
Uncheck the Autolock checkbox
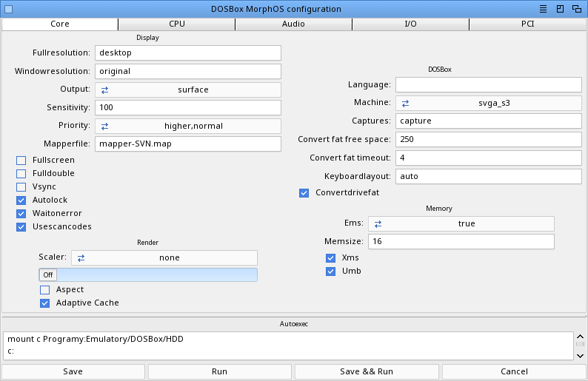(x=21, y=200)
